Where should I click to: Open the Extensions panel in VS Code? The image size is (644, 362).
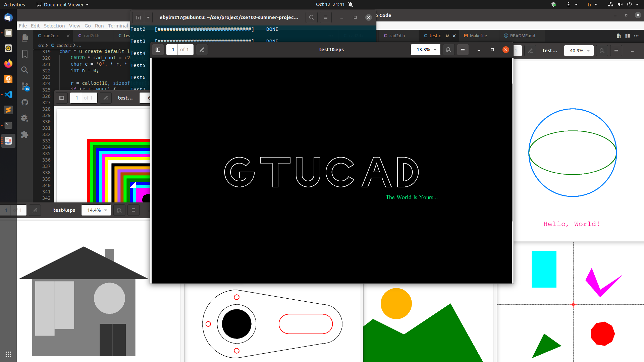pyautogui.click(x=25, y=134)
